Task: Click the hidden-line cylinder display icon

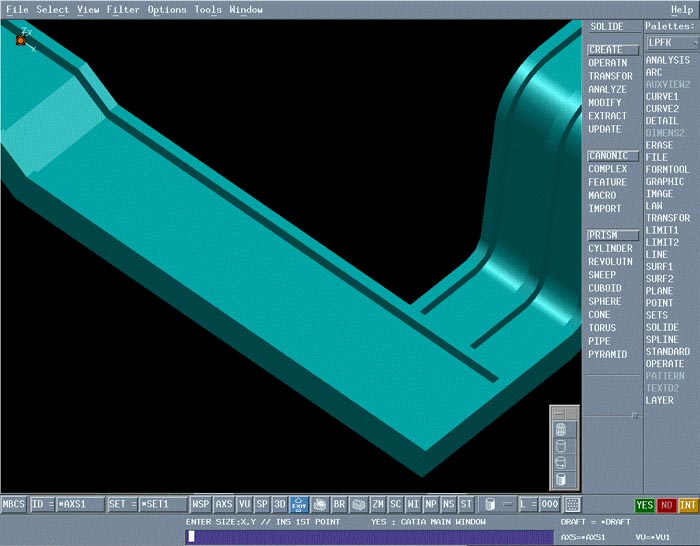Action: tap(560, 446)
